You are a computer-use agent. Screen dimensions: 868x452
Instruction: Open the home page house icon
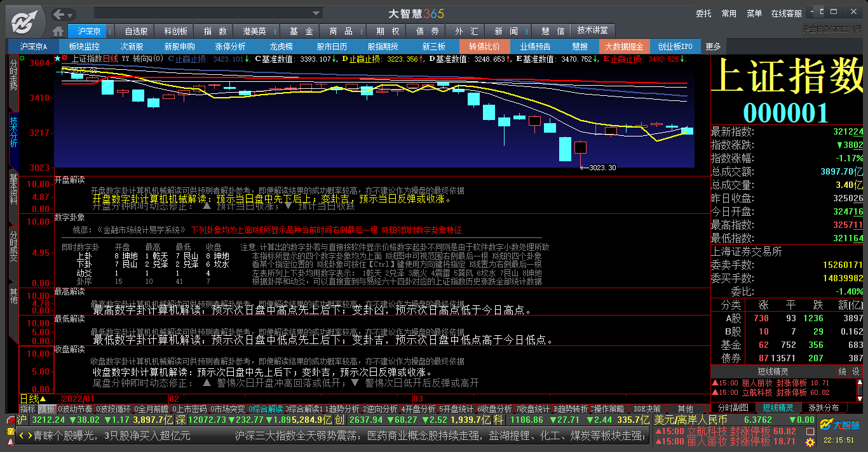(x=58, y=31)
